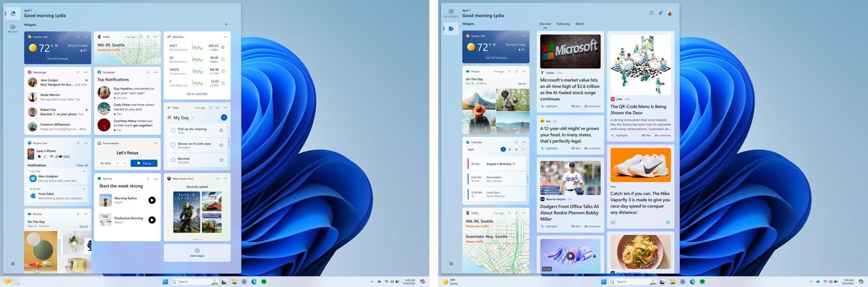Open the Start menu in left screenshot taskbar

(x=165, y=282)
